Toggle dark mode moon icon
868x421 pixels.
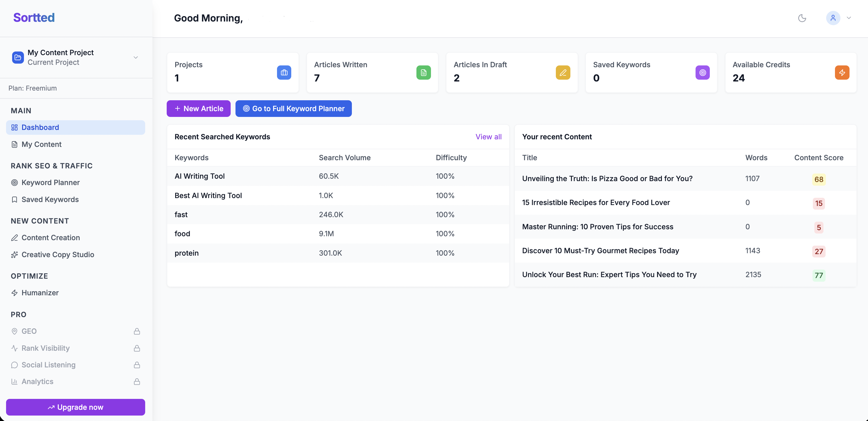pos(802,18)
